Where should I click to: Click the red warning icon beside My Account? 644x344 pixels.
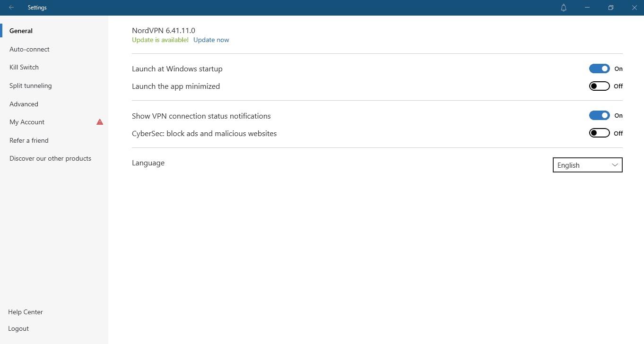[x=100, y=122]
